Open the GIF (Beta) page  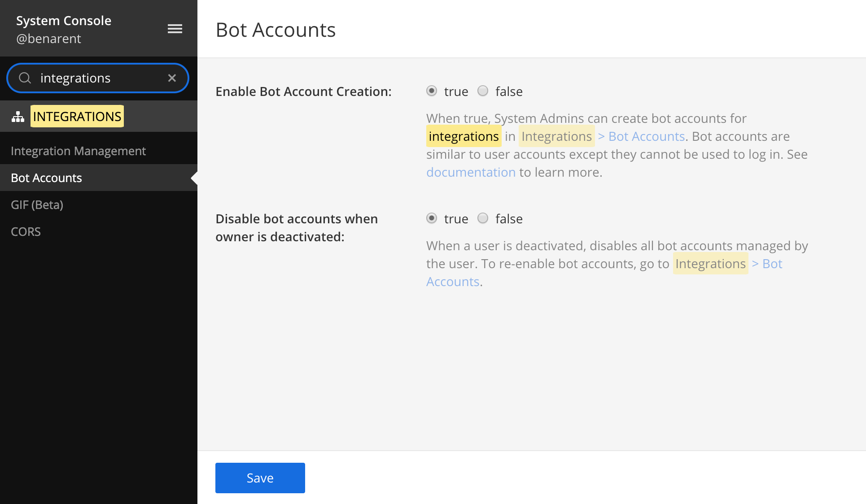[37, 204]
